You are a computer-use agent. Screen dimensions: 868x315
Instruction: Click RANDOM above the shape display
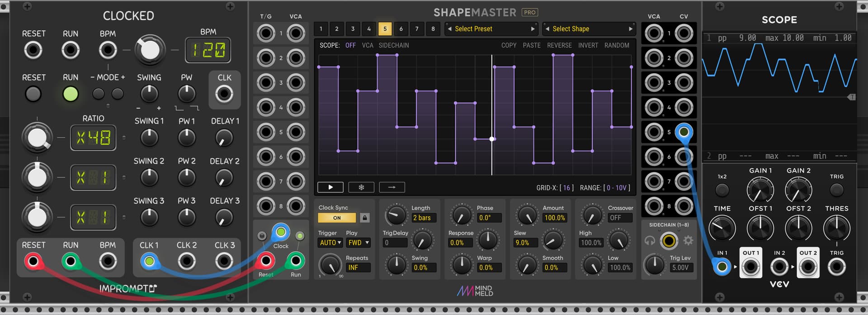[617, 45]
